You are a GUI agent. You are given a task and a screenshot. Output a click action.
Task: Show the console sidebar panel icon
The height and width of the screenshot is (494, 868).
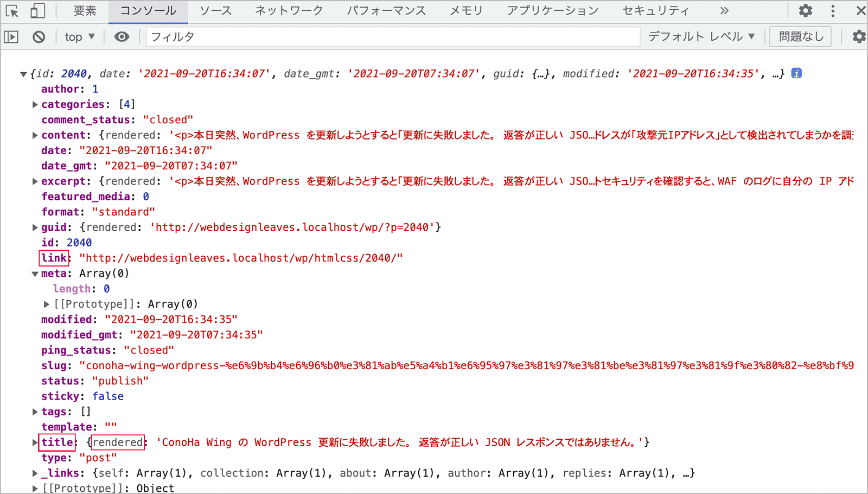tap(11, 37)
